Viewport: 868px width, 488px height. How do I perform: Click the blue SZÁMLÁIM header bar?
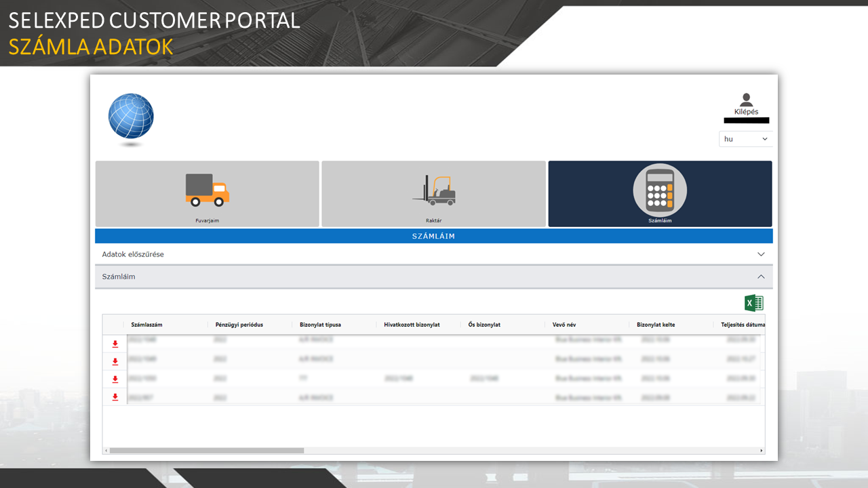pos(434,237)
